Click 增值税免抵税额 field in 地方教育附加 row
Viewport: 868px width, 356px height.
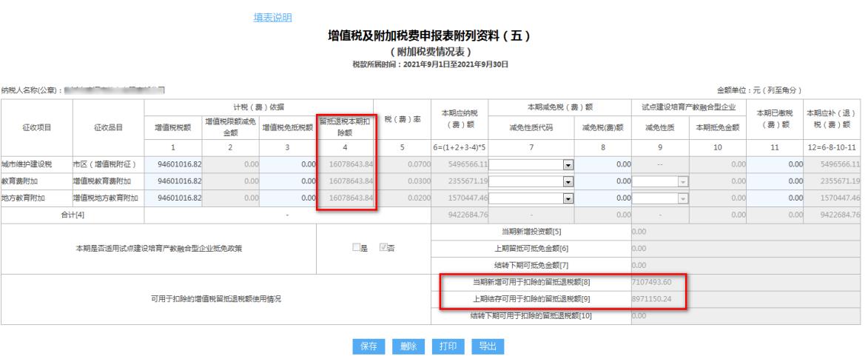288,198
